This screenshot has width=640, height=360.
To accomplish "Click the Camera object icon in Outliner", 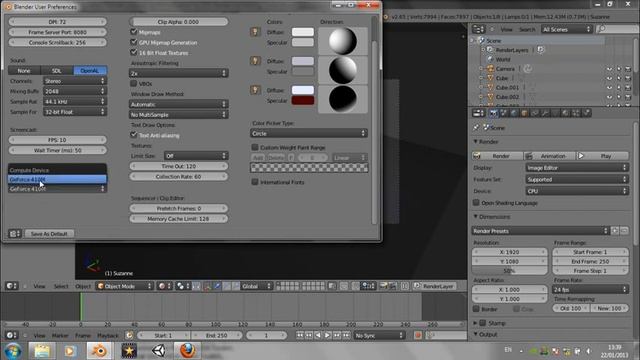I will tap(490, 69).
